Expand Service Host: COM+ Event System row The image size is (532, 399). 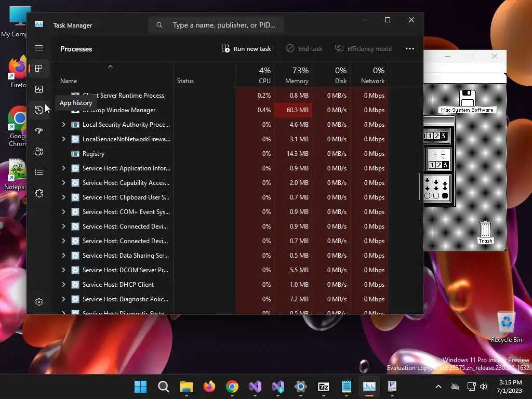[63, 212]
